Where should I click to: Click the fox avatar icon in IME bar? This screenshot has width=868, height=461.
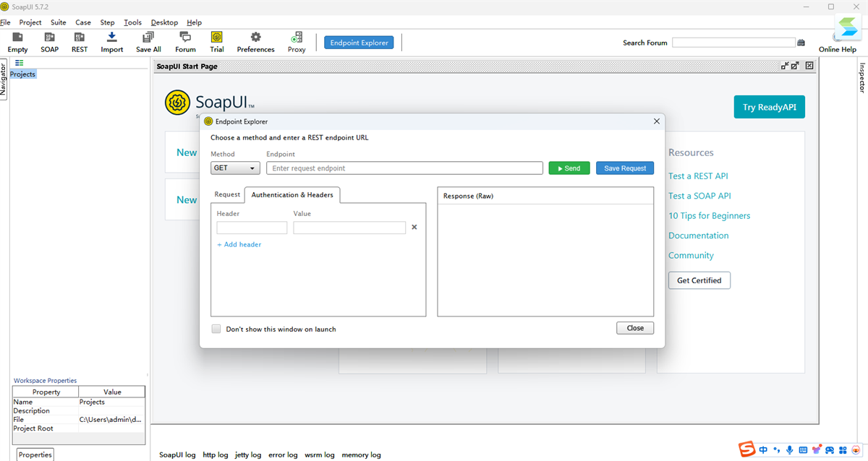click(x=856, y=450)
